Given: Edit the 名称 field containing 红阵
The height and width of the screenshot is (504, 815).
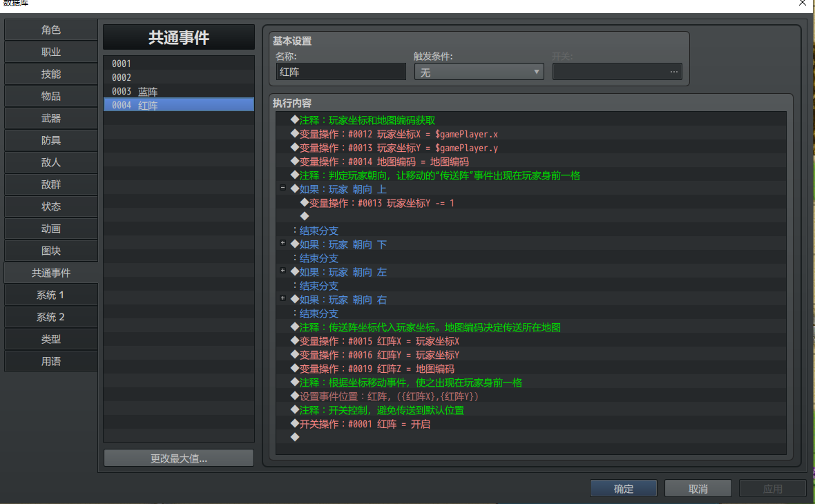Looking at the screenshot, I should pos(341,72).
